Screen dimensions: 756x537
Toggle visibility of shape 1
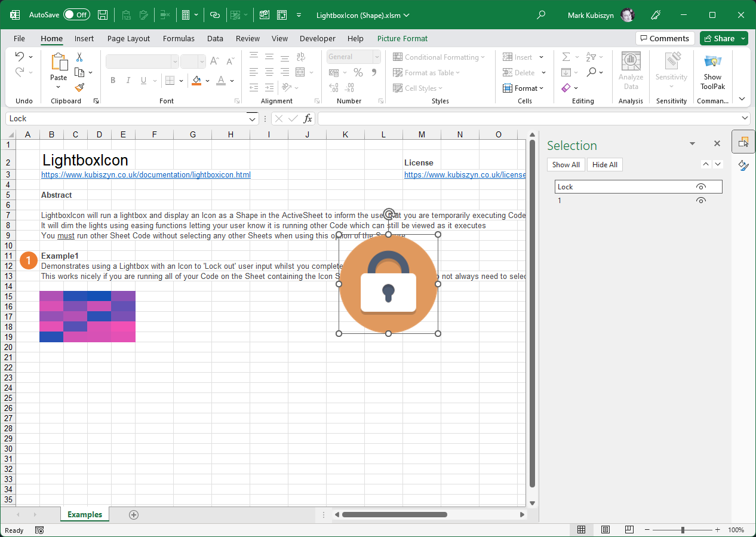point(701,201)
